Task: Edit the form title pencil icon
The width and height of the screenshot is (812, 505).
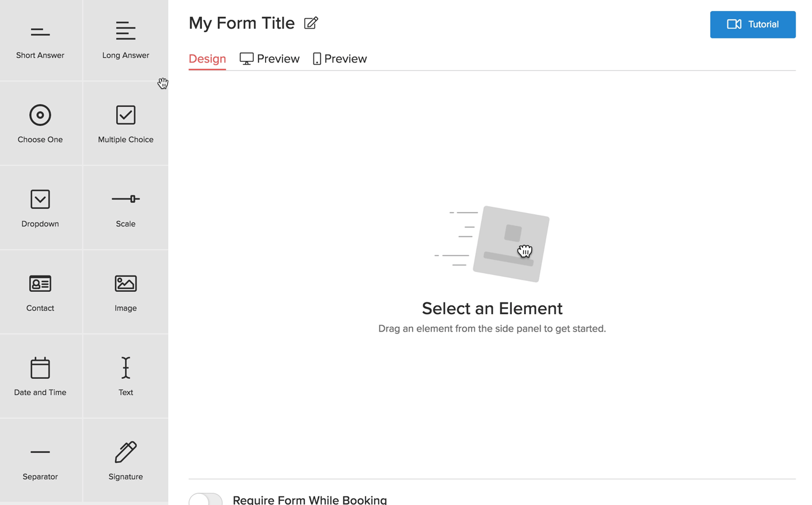Action: click(311, 23)
